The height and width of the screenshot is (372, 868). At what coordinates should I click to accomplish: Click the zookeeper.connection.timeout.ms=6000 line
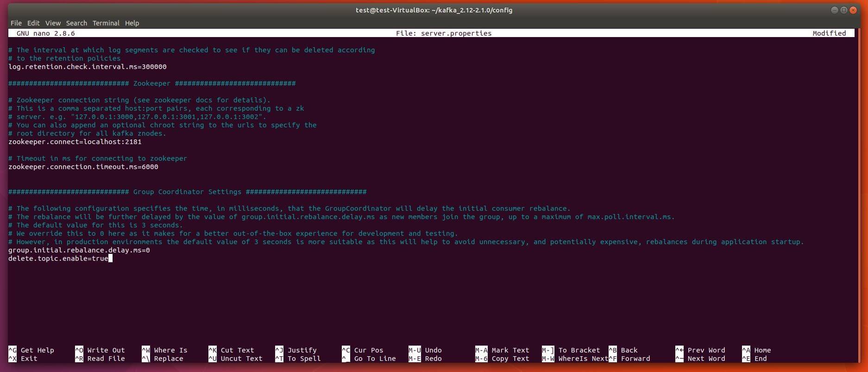(x=83, y=167)
